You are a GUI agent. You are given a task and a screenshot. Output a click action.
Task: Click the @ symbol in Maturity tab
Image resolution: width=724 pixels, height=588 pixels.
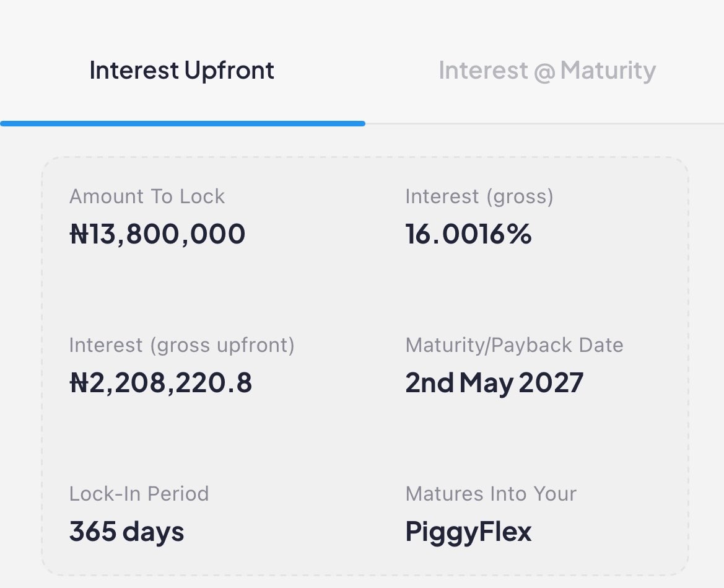544,72
